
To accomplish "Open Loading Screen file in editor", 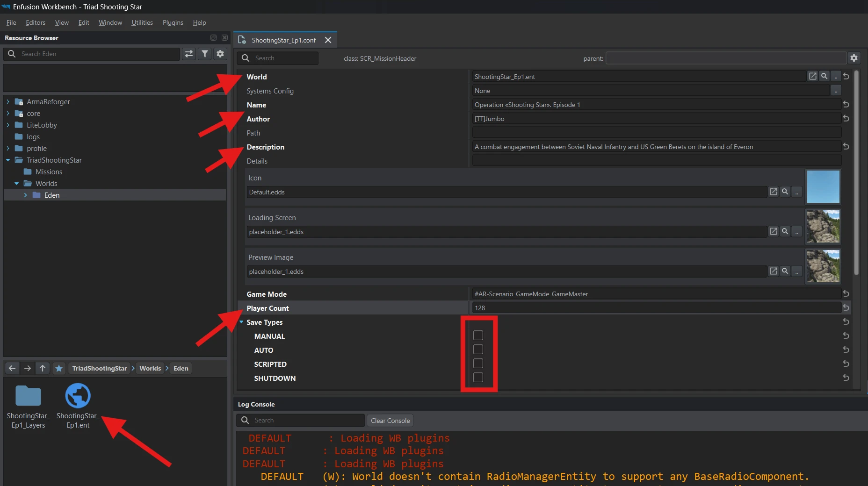I will 774,231.
